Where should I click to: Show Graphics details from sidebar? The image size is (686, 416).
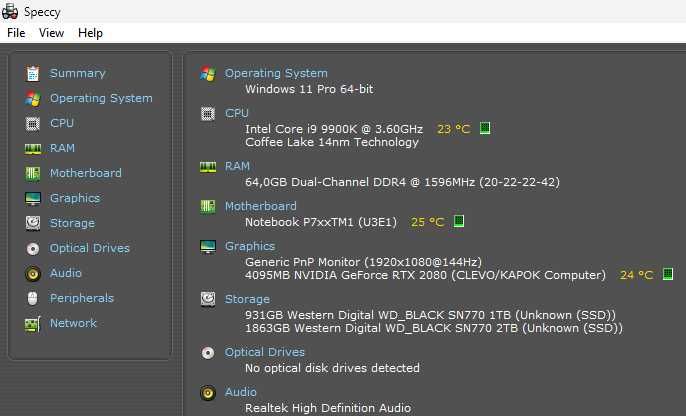pyautogui.click(x=75, y=198)
